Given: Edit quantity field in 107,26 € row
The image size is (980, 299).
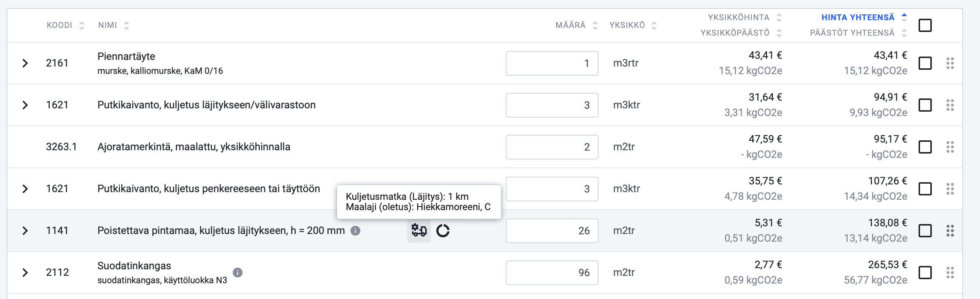Looking at the screenshot, I should tap(552, 188).
